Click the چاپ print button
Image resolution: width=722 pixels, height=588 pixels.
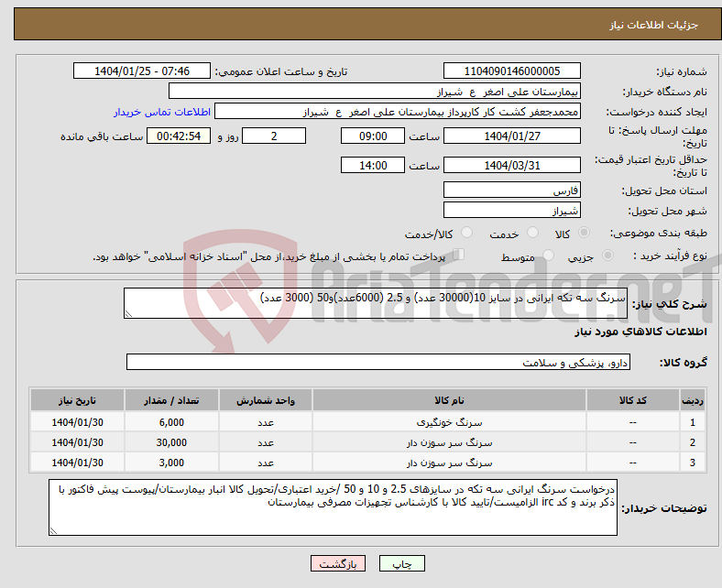click(x=402, y=563)
